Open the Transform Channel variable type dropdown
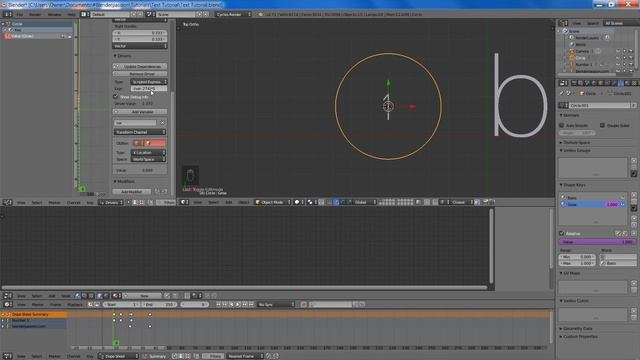The width and height of the screenshot is (640, 360). pyautogui.click(x=140, y=132)
